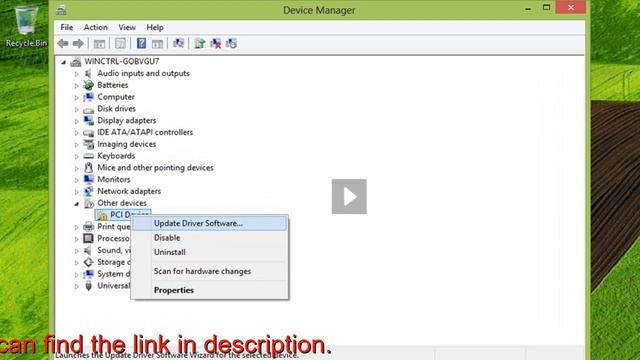Collapse the WINCTRL-GOBVGU7 root node
The width and height of the screenshot is (640, 360).
pyautogui.click(x=64, y=62)
